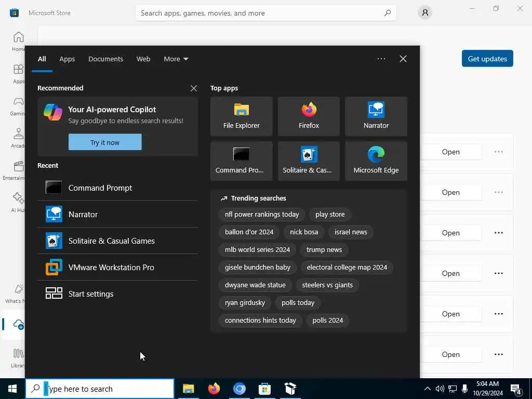532x399 pixels.
Task: Click the first Open button in Store list
Action: tap(450, 152)
